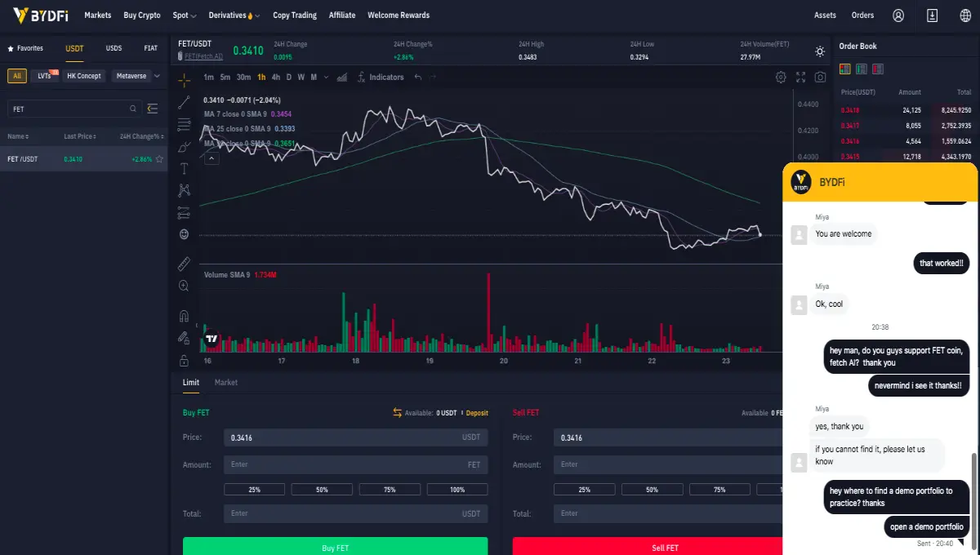
Task: Open the Spot dropdown menu
Action: [x=184, y=16]
